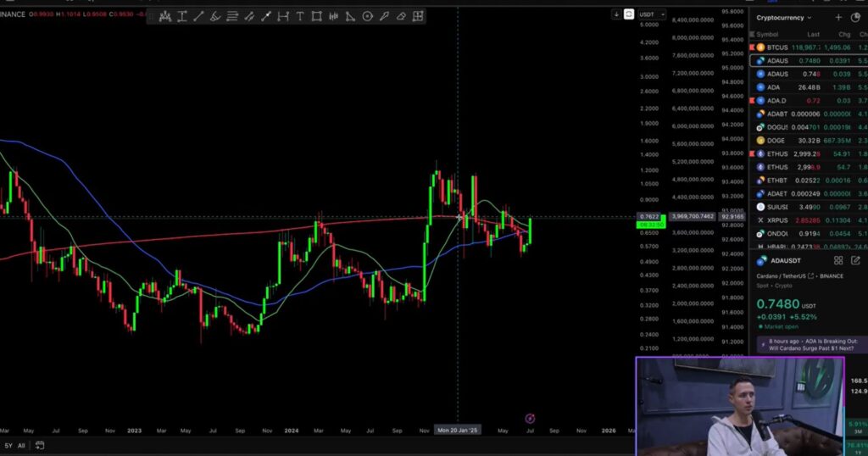Screen dimensions: 868x456
Task: Open the go-to-date calendar icon
Action: point(39,445)
